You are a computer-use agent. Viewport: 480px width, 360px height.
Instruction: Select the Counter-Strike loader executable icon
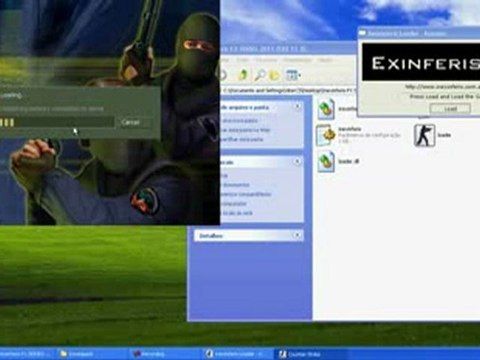click(x=425, y=135)
